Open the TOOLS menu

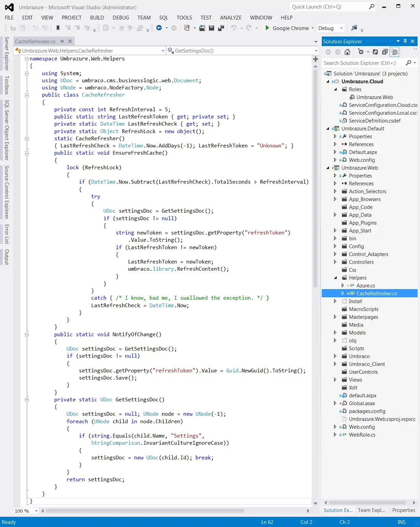184,18
